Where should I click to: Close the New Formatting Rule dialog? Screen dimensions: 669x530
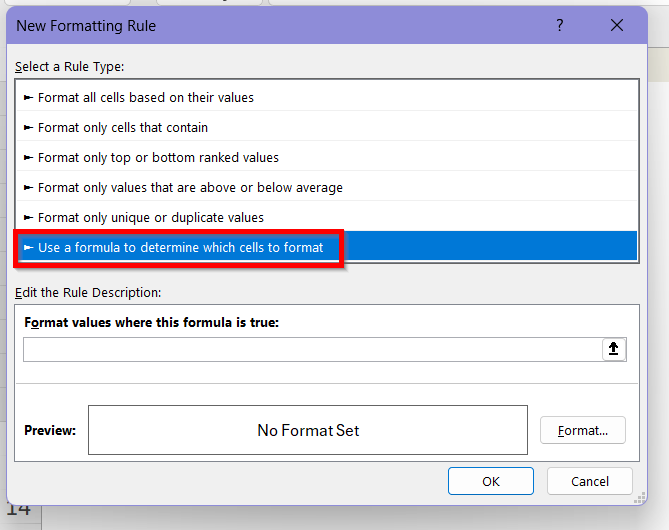click(617, 25)
